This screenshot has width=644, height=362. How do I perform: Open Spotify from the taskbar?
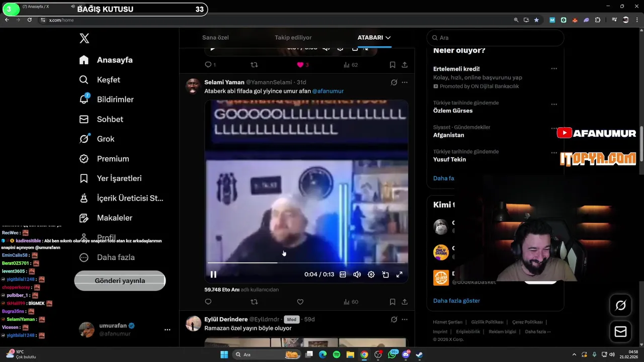(337, 354)
